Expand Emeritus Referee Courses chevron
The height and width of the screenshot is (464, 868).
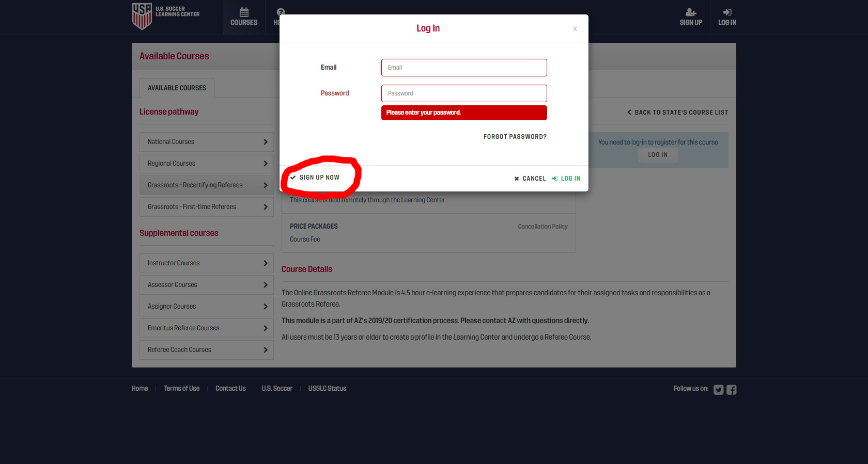point(266,328)
